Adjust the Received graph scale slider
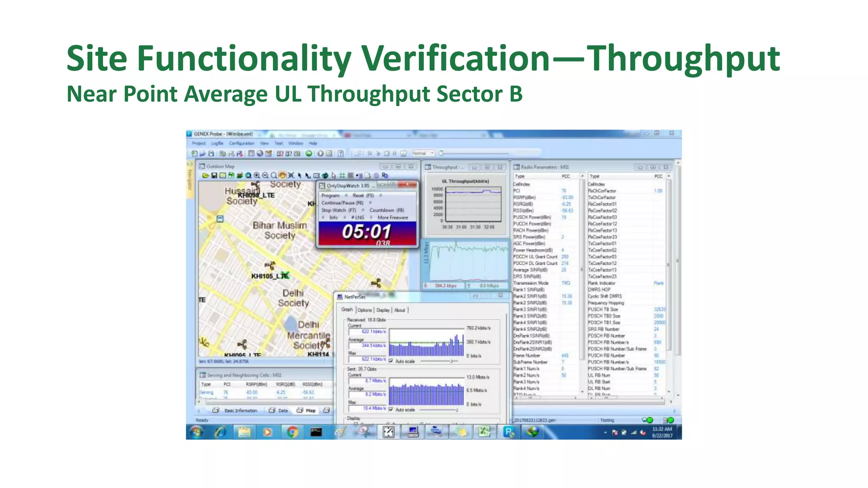Viewport: 868px width, 488px height. [x=439, y=361]
